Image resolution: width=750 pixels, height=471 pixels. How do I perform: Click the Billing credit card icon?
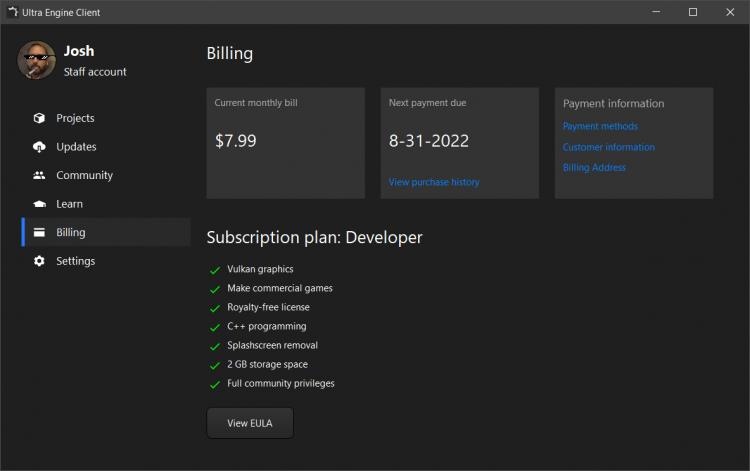point(39,233)
